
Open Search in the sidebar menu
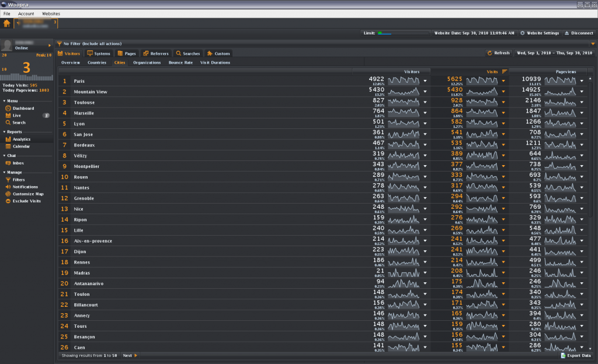16,123
